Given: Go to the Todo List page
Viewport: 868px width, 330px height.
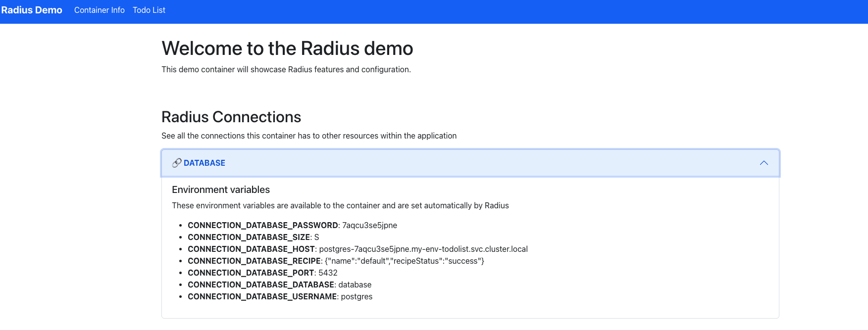Looking at the screenshot, I should tap(149, 10).
